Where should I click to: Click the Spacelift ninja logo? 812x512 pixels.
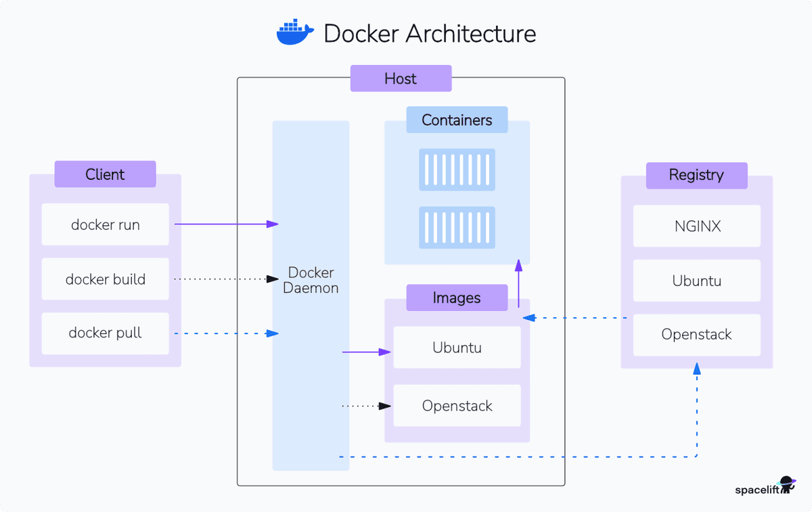tap(787, 484)
